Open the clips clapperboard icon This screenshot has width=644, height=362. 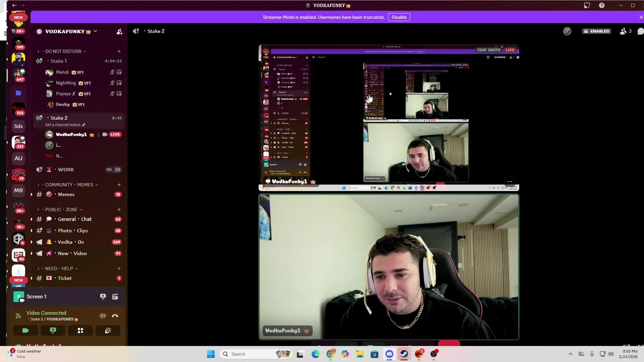pyautogui.click(x=115, y=297)
